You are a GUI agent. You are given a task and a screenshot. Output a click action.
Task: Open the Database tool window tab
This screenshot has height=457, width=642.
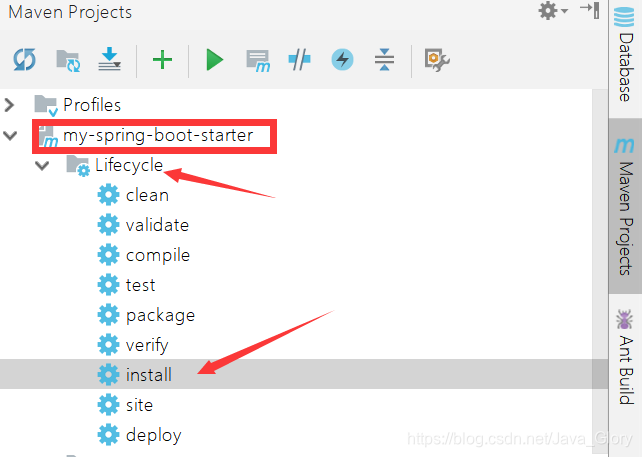pyautogui.click(x=625, y=56)
